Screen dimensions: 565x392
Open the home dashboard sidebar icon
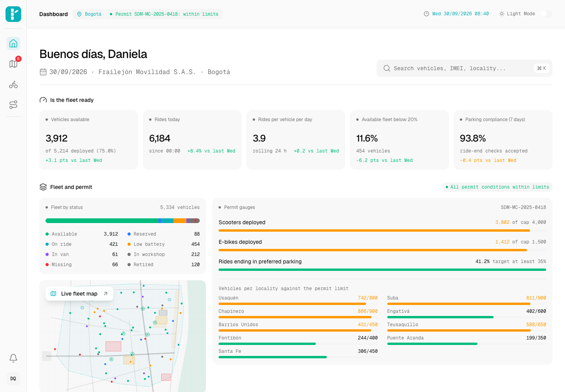13,44
